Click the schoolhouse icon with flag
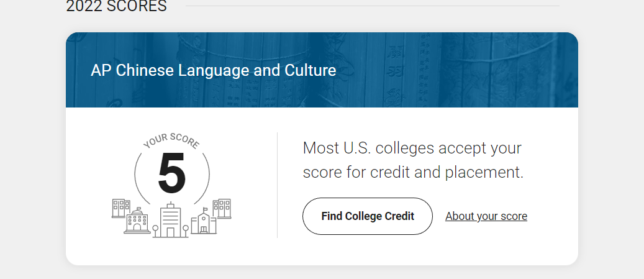This screenshot has width=644, height=279. click(x=203, y=221)
